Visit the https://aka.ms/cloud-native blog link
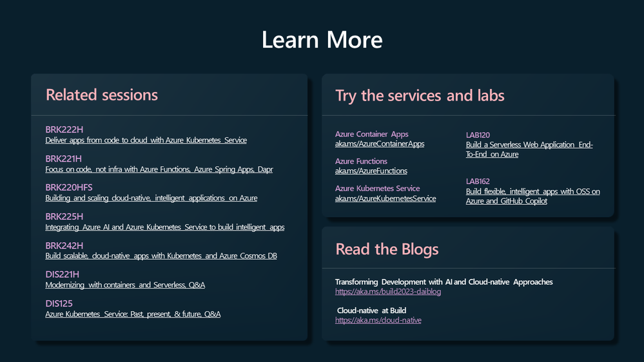The image size is (644, 362). pos(378,320)
